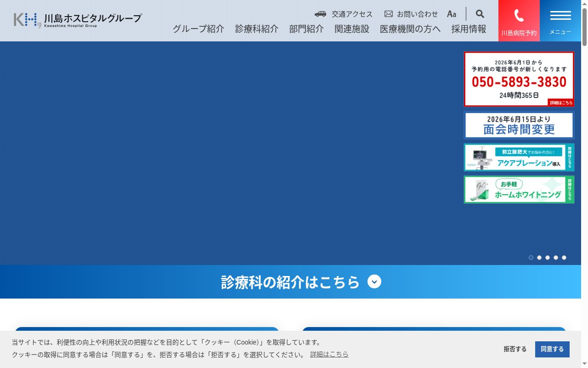The image size is (588, 368).
Task: Select the fourth carousel slide dot
Action: 556,258
